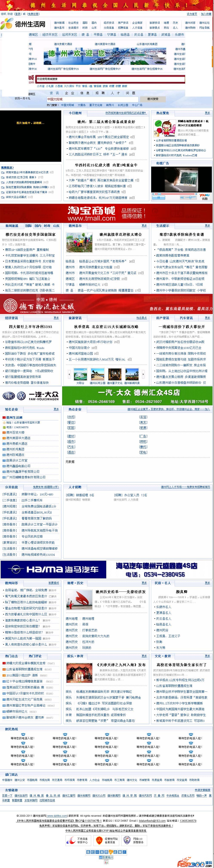Open the 德州论坛 nav link

tap(204, 23)
